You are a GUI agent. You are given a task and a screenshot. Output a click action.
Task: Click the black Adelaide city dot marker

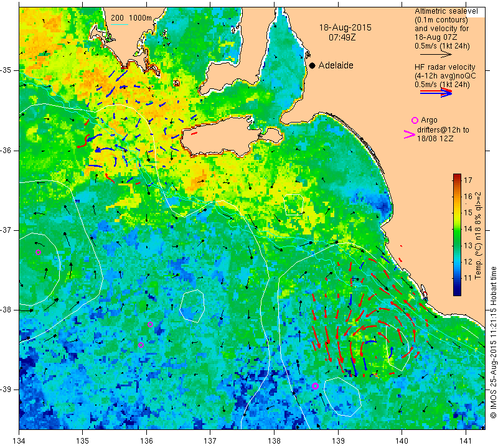[312, 65]
